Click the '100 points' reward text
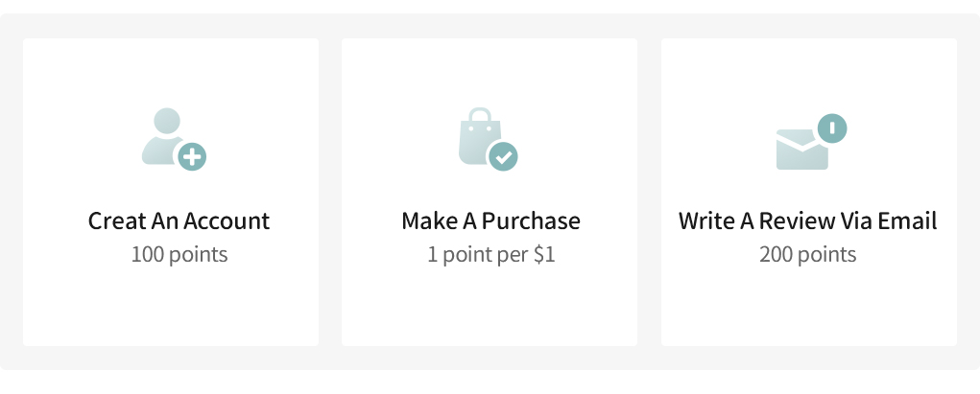 coord(179,255)
